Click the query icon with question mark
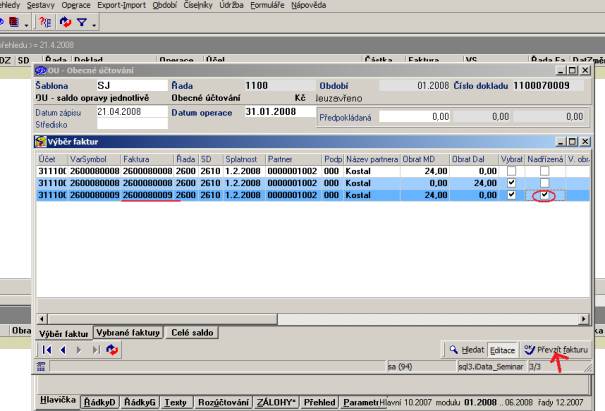This screenshot has height=411, width=605. (45, 21)
